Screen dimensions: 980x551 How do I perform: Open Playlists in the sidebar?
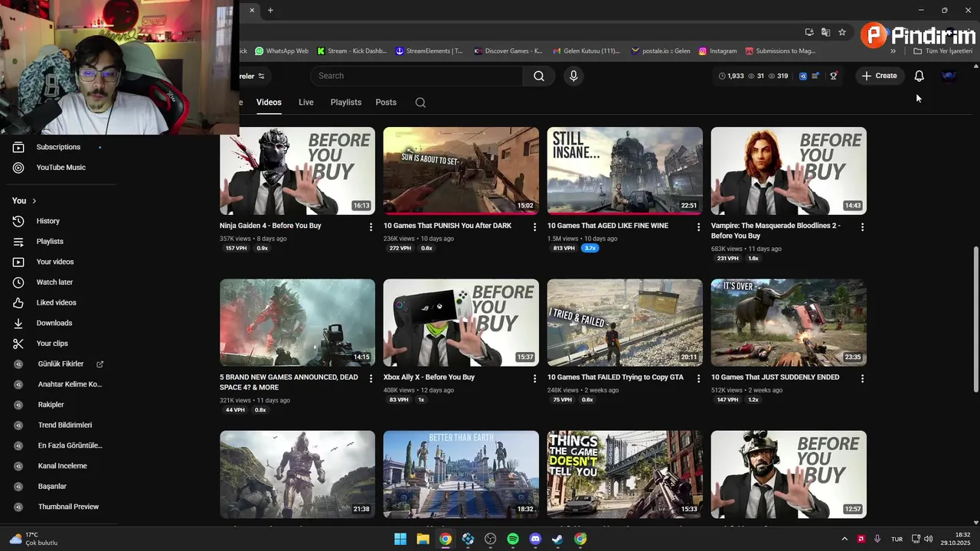tap(50, 242)
